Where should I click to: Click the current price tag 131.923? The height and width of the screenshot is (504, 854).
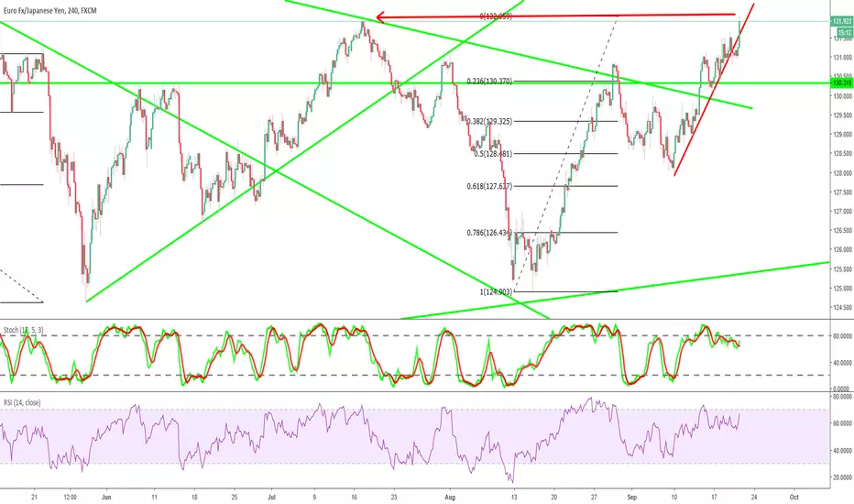coord(841,21)
